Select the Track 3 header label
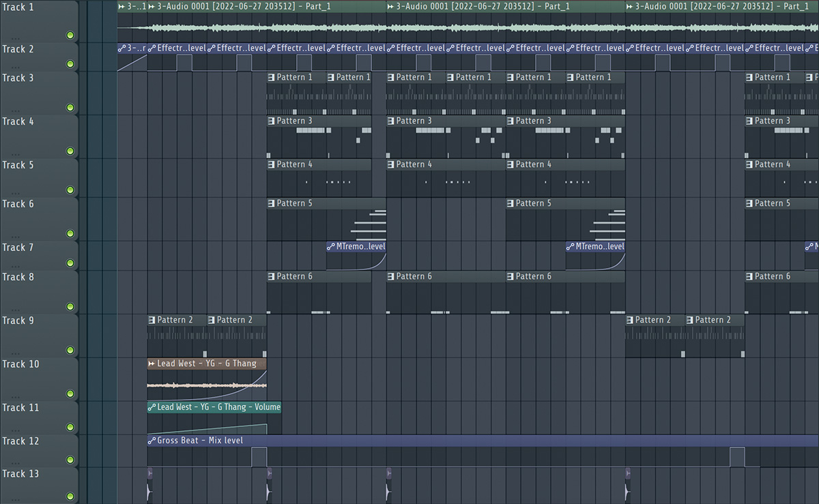819x504 pixels. (x=18, y=78)
